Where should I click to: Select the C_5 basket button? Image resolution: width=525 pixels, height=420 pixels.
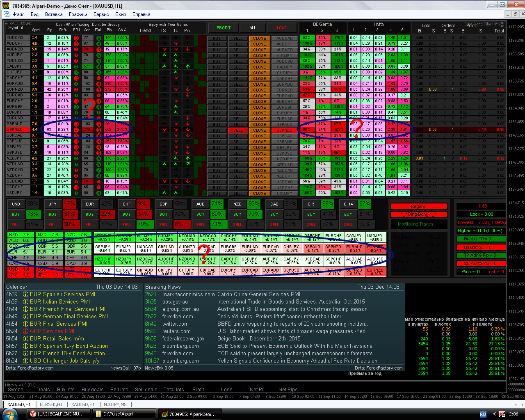(x=311, y=204)
